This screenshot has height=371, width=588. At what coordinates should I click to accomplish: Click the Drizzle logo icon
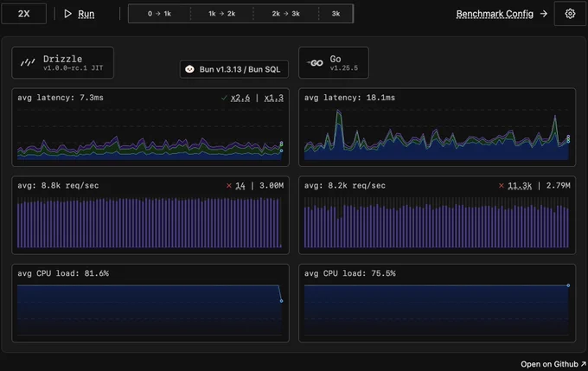(28, 62)
